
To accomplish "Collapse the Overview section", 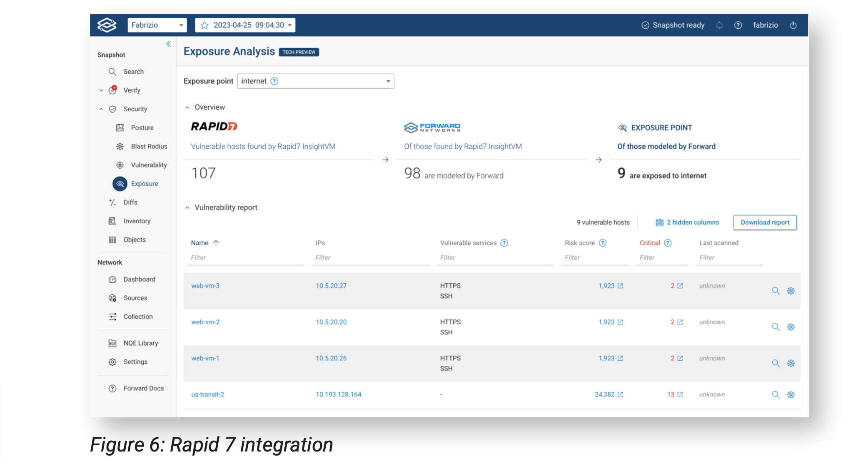I will point(187,107).
